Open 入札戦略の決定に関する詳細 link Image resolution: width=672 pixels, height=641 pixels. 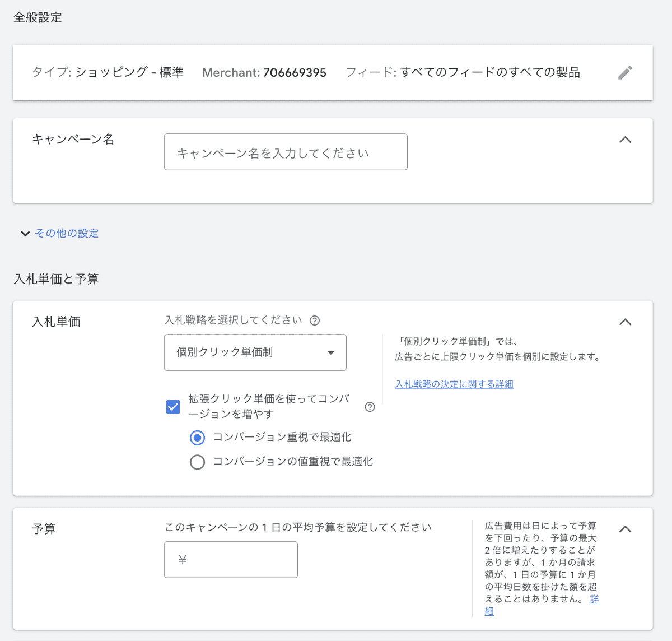454,384
